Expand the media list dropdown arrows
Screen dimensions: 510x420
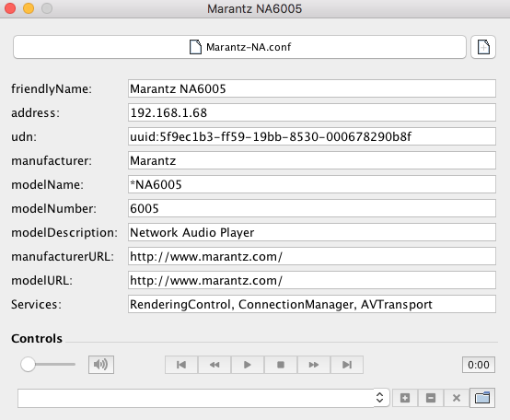(379, 398)
